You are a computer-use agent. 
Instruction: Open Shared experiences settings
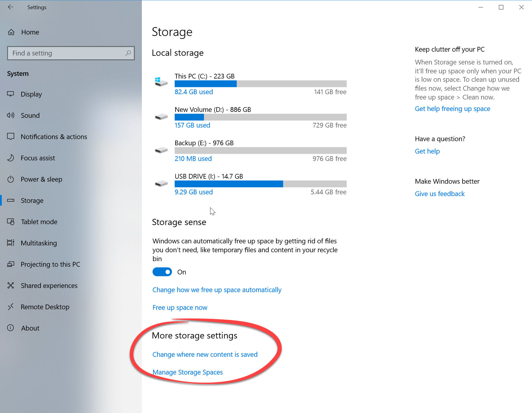[71, 286]
